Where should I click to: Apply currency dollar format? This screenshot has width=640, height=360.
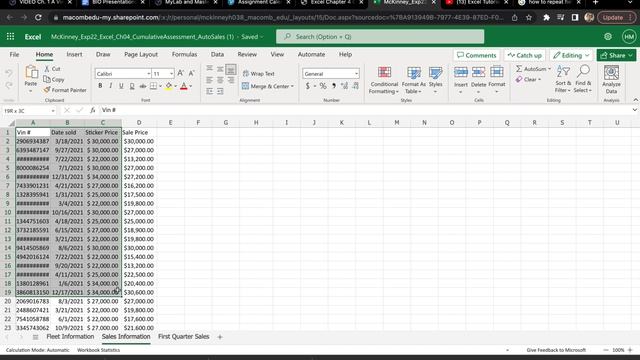[307, 86]
